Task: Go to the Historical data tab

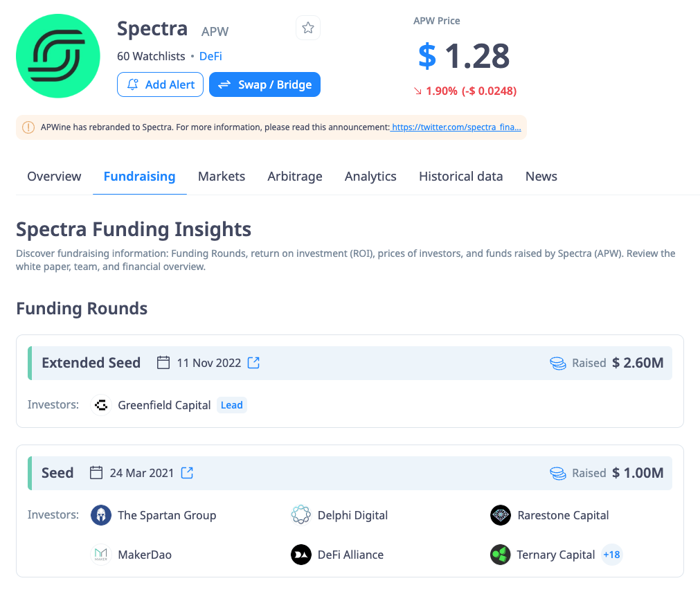Action: [460, 177]
